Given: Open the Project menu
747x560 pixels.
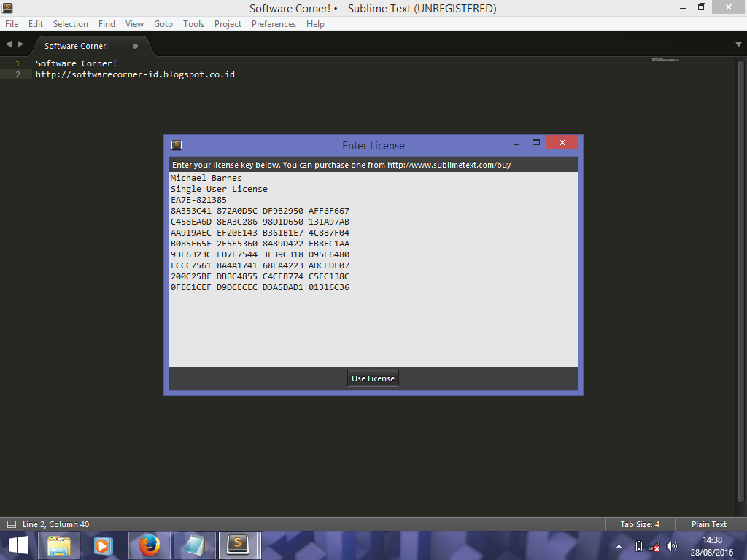Looking at the screenshot, I should coord(228,24).
